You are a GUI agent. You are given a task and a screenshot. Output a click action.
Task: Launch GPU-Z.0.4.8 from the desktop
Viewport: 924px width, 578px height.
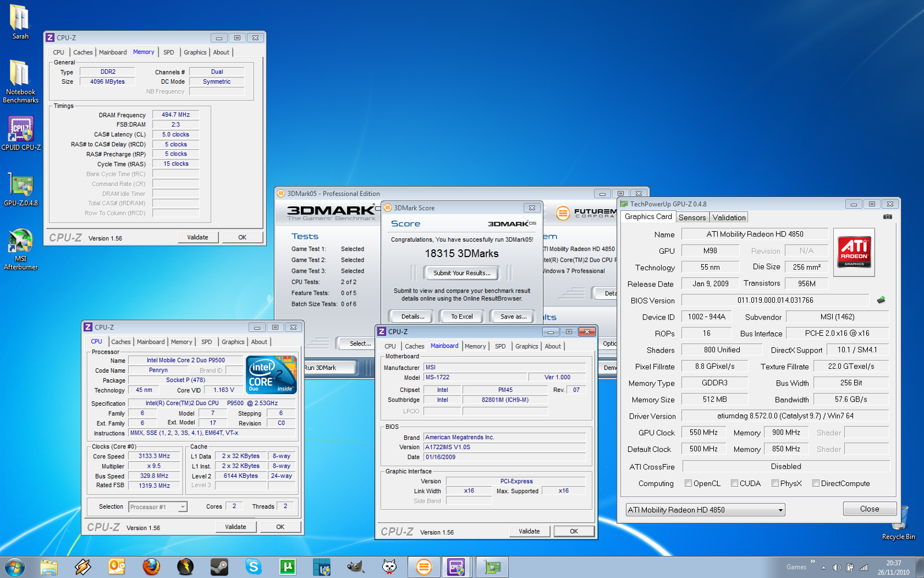21,189
